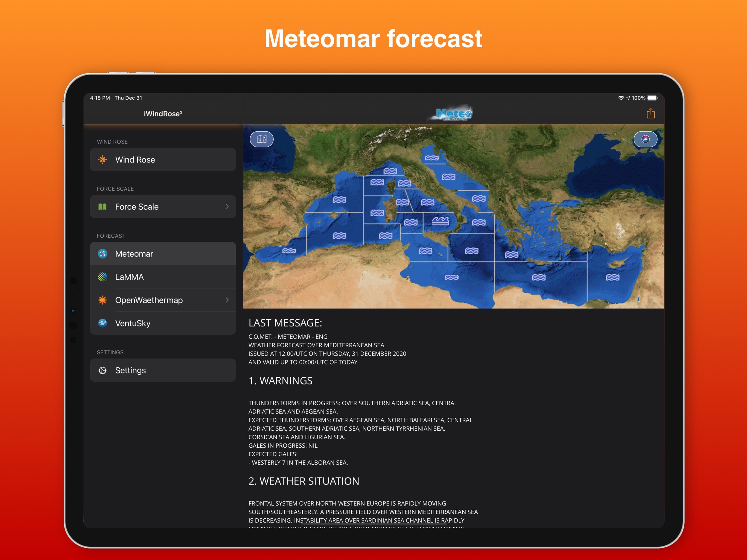Click the 2. WEATHER SITUATION heading

(x=304, y=481)
